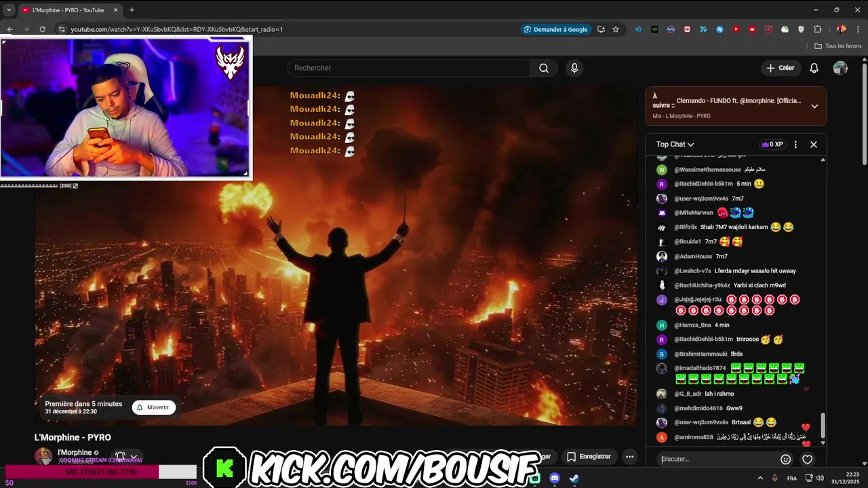This screenshot has height=488, width=868.
Task: Click the install app icon in address bar
Action: coord(601,29)
